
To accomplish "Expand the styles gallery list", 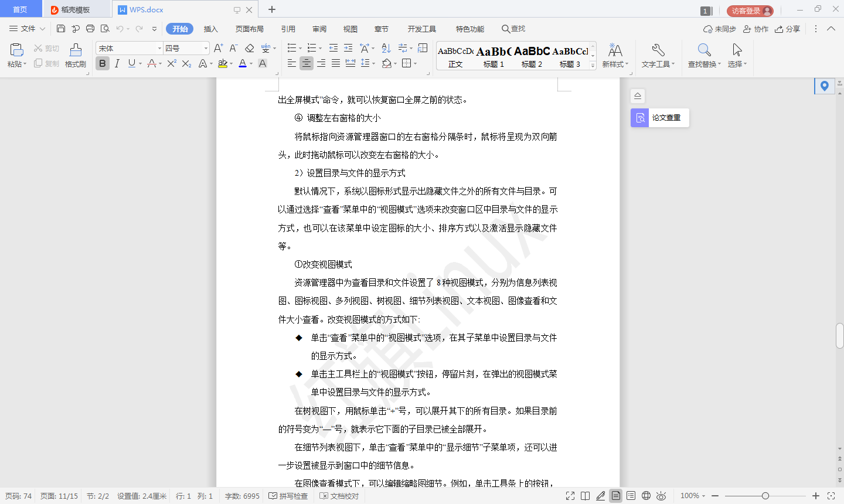I will pyautogui.click(x=593, y=66).
